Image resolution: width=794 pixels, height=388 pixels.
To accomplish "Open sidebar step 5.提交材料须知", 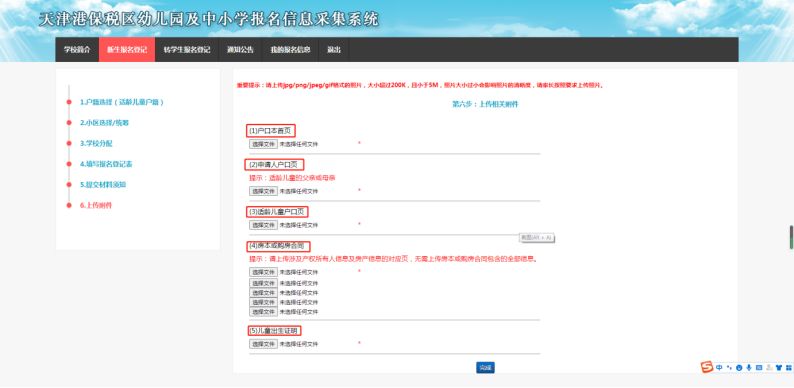I will (x=103, y=185).
